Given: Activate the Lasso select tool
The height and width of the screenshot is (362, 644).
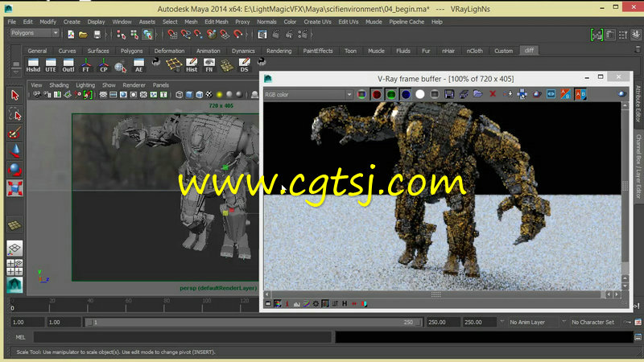Looking at the screenshot, I should click(14, 114).
